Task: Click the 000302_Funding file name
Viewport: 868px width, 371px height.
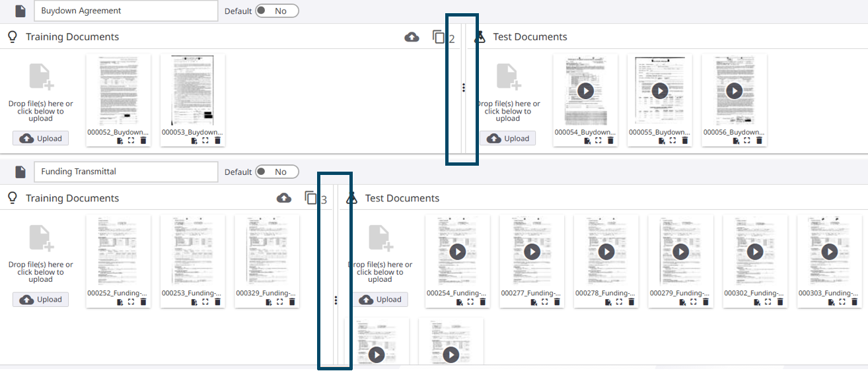Action: pyautogui.click(x=755, y=293)
